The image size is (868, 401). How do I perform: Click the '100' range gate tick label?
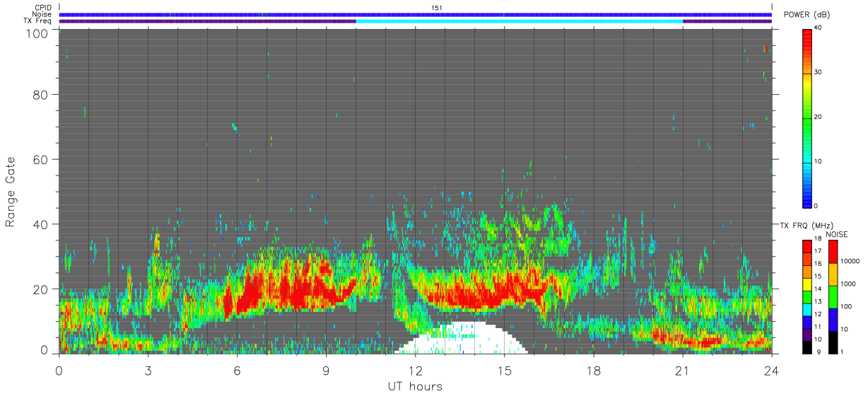coord(37,33)
